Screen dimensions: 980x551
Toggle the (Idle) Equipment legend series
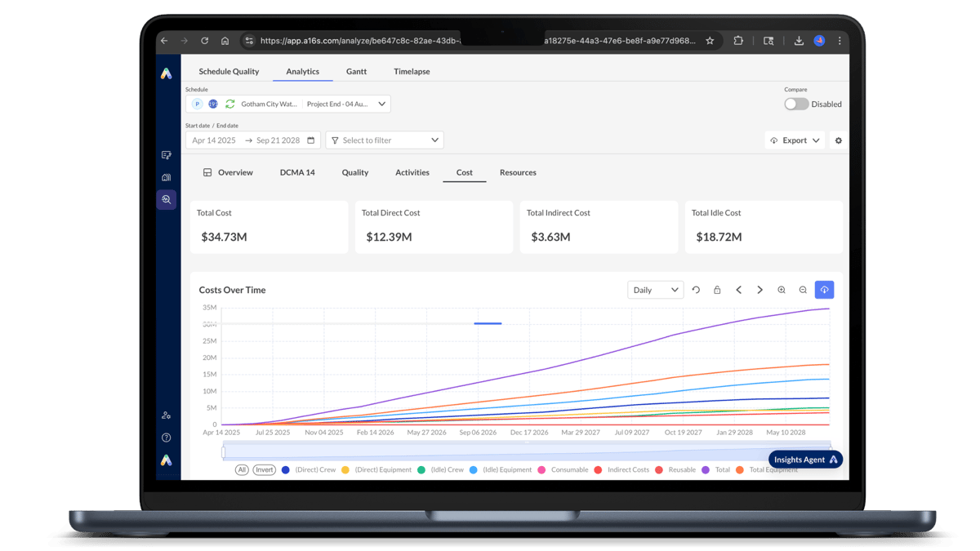pos(501,470)
